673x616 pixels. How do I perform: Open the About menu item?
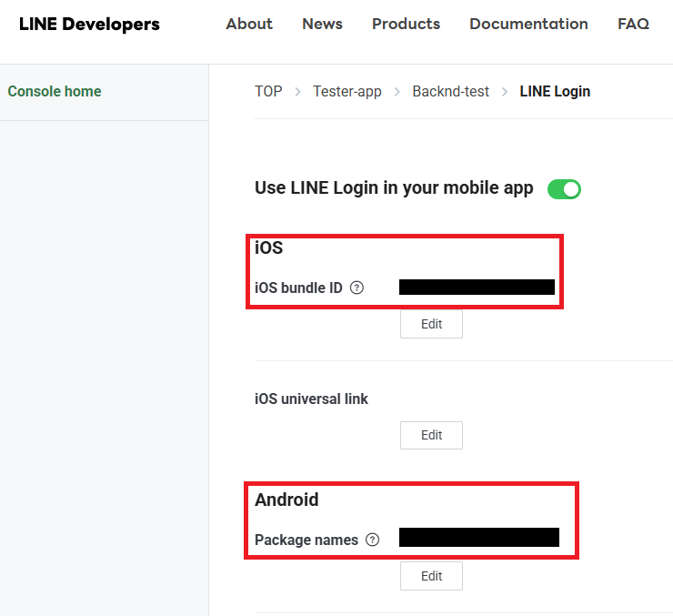coord(249,25)
